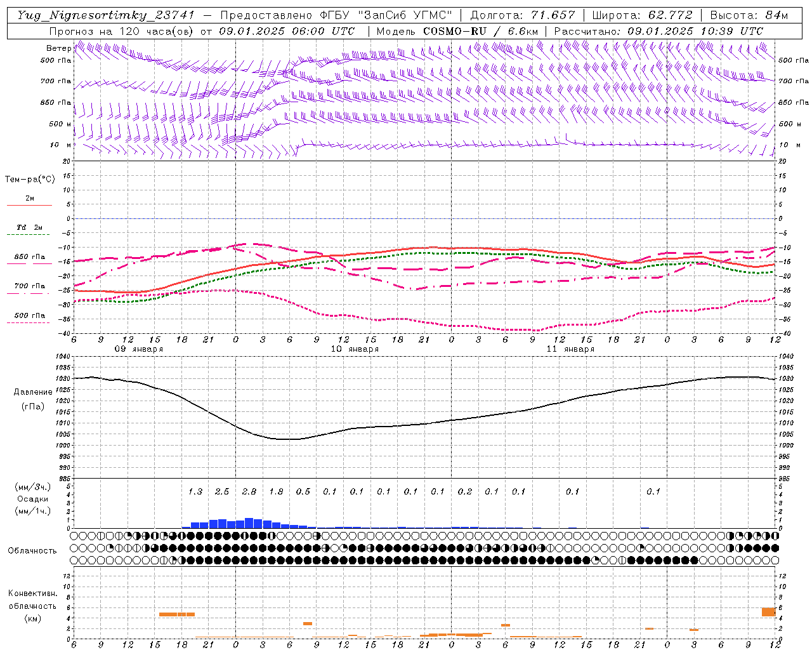Click the Ветер panel label

click(x=58, y=48)
